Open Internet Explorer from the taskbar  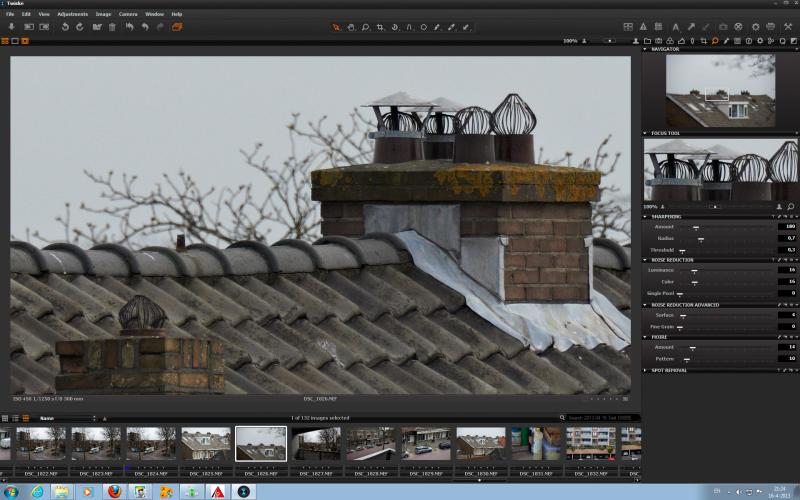[37, 492]
